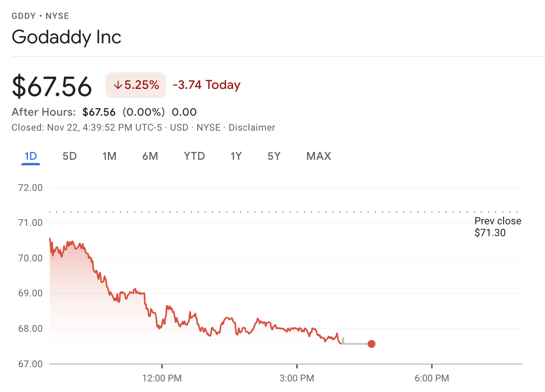This screenshot has height=392, width=545.
Task: Select the YTD range tab
Action: [194, 156]
